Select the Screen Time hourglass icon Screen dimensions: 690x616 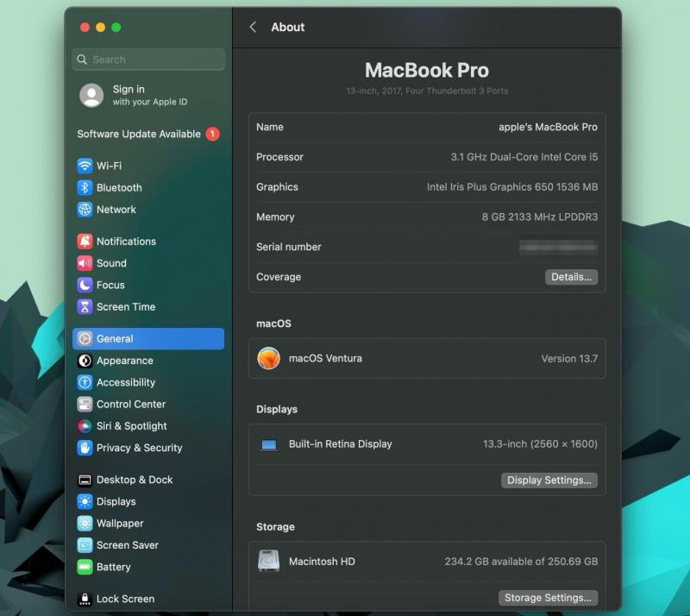tap(85, 307)
